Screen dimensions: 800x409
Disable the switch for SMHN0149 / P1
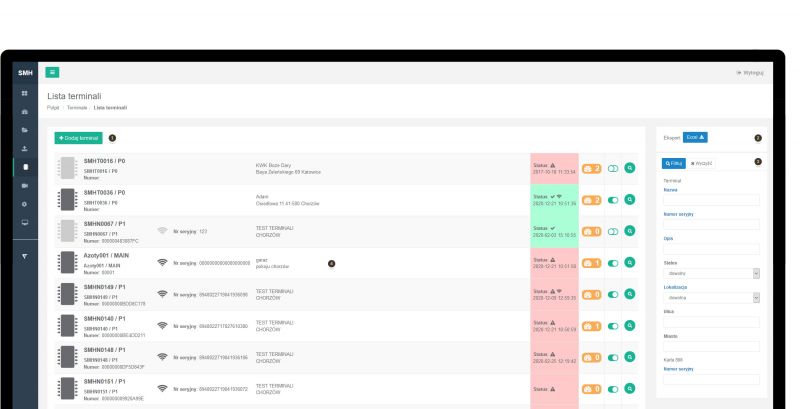click(610, 294)
